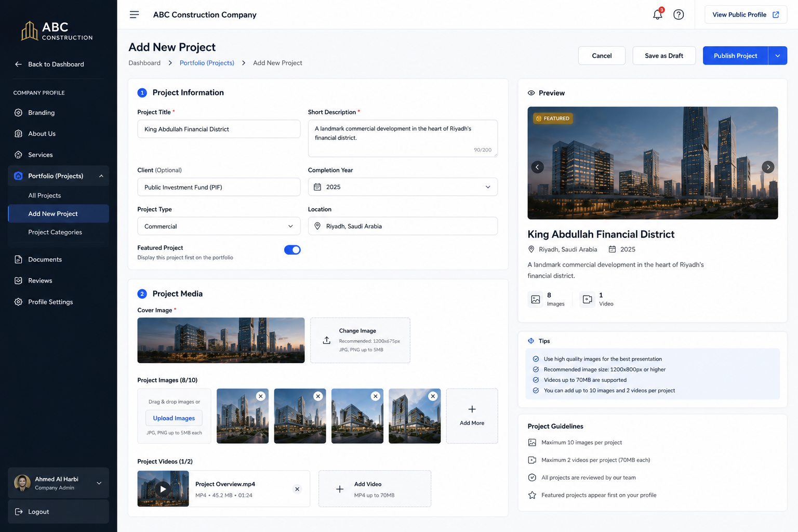
Task: Click the Add More images tile
Action: point(472,416)
